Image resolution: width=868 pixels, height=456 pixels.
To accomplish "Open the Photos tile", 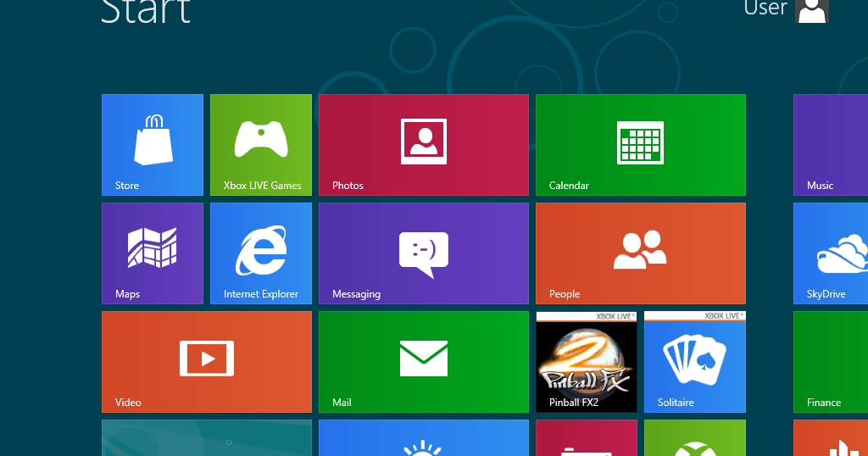I will coord(424,145).
